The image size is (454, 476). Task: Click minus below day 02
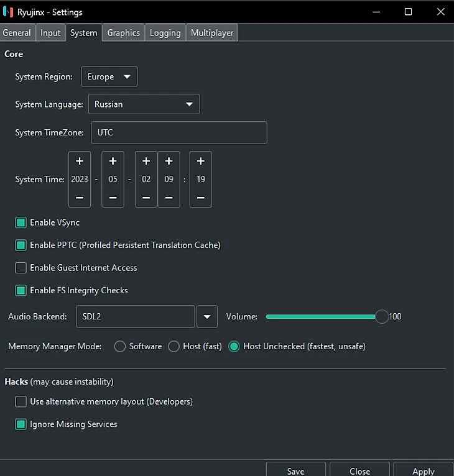pos(146,198)
